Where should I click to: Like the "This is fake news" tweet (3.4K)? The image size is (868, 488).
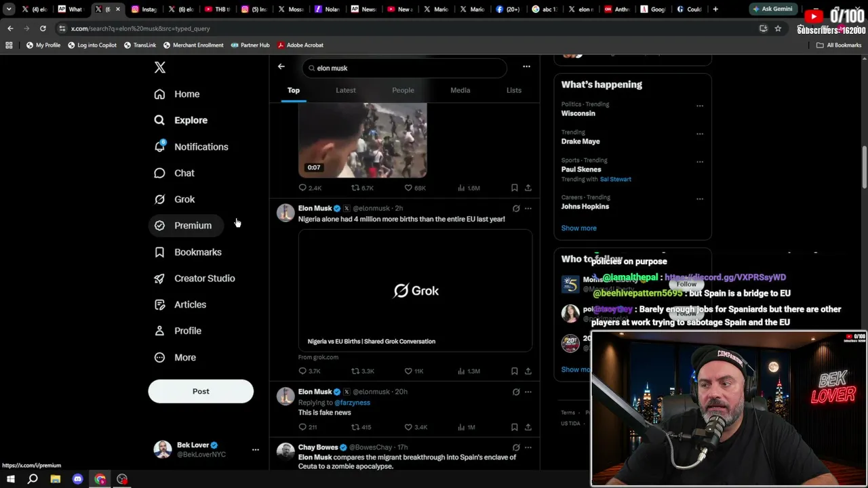(416, 427)
